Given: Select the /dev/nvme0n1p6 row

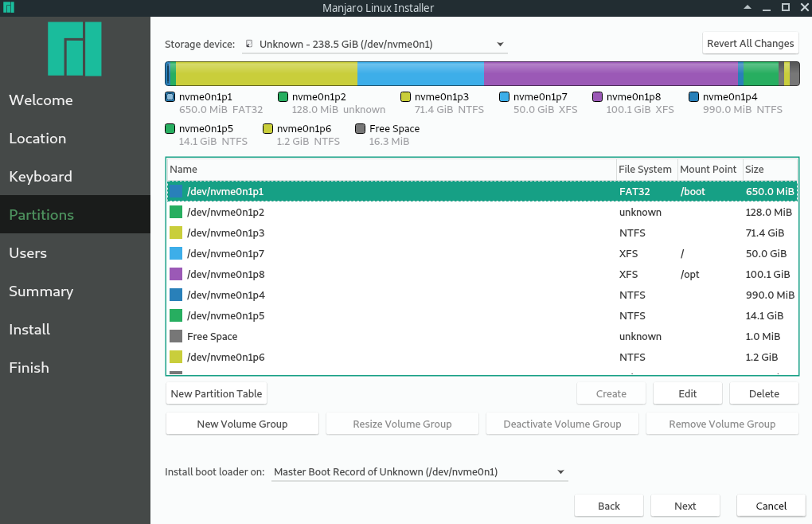Looking at the screenshot, I should click(x=482, y=358).
